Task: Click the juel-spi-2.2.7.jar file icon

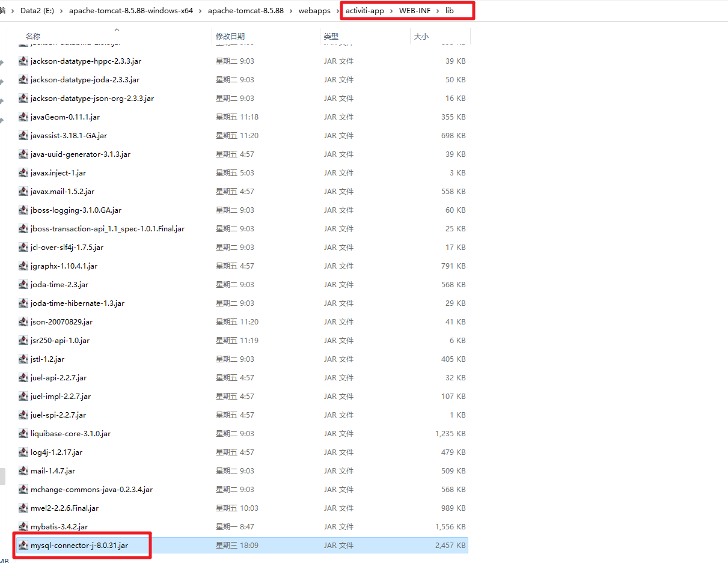Action: click(x=23, y=415)
